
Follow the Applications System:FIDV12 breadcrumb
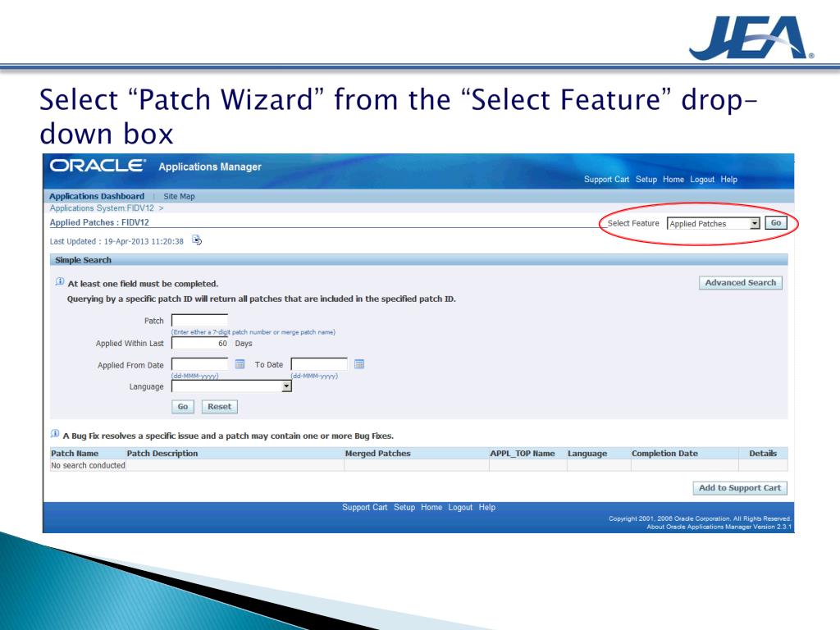[x=102, y=208]
